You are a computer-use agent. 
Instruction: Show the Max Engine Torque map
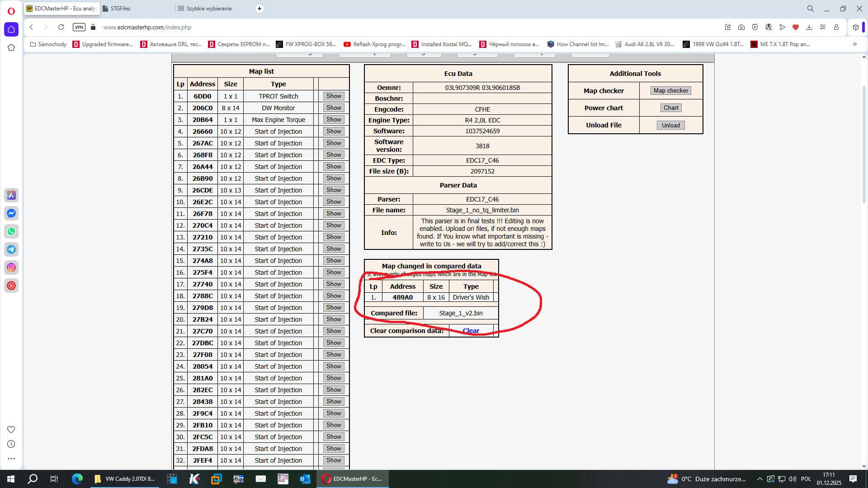(x=334, y=120)
